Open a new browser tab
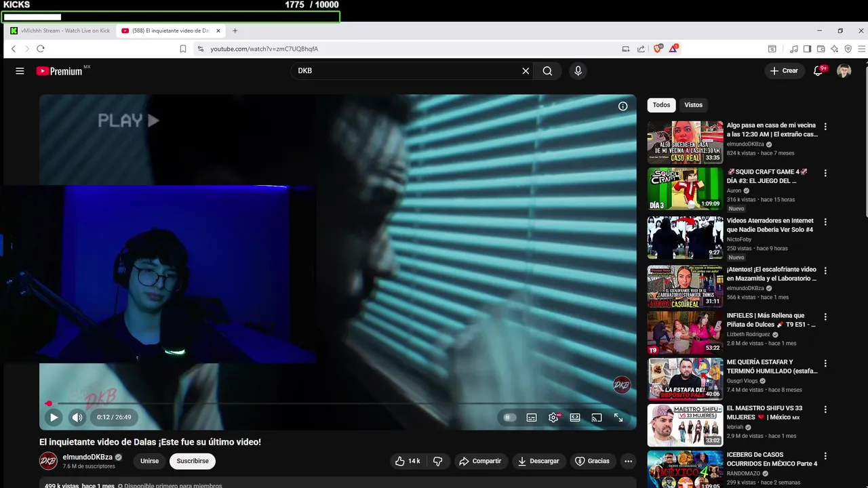 (235, 30)
